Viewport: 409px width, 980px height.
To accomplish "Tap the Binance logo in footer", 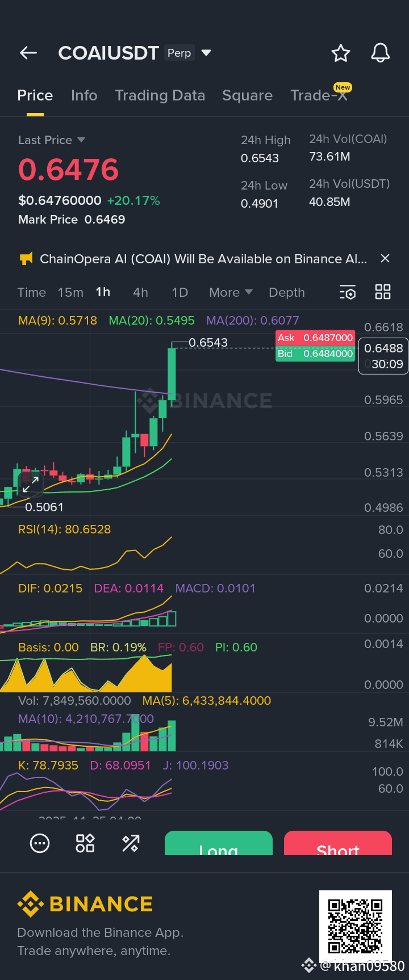I will pyautogui.click(x=85, y=904).
